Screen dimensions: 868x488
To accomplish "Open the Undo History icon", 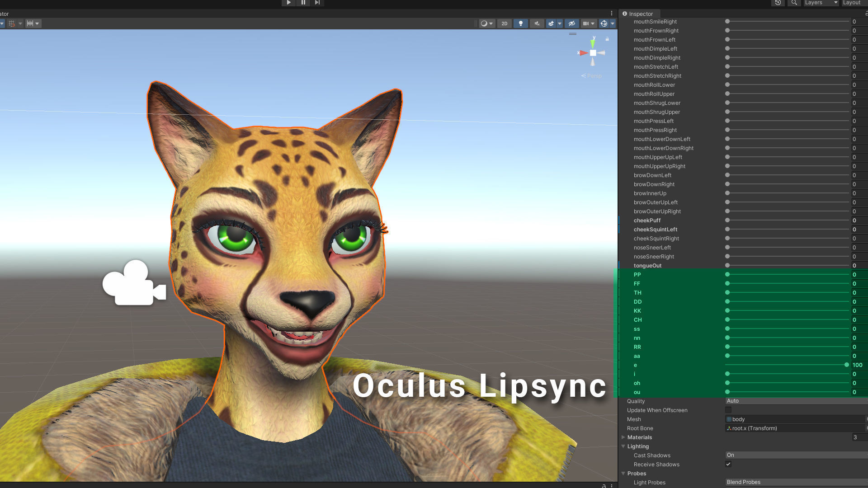I will pos(778,3).
